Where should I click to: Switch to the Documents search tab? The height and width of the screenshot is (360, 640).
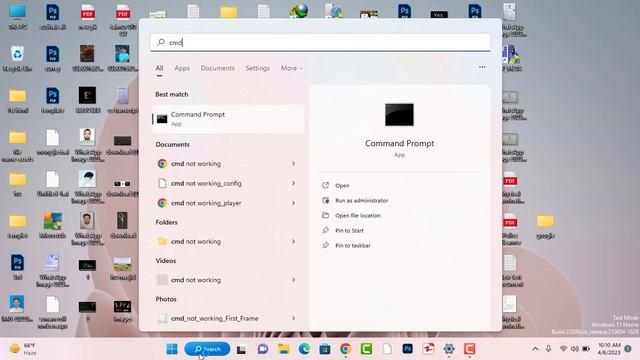(218, 68)
